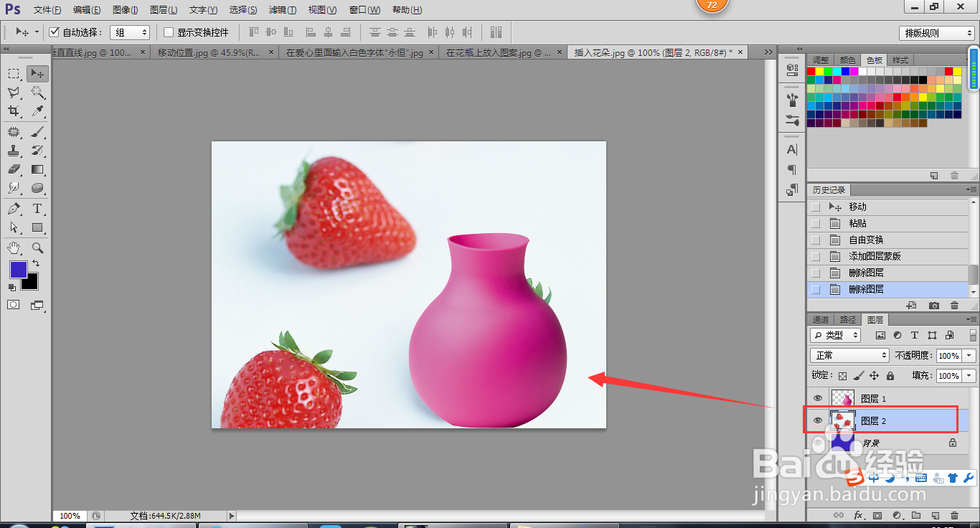Select the Move tool in toolbox
The height and width of the screenshot is (528, 980).
[37, 73]
